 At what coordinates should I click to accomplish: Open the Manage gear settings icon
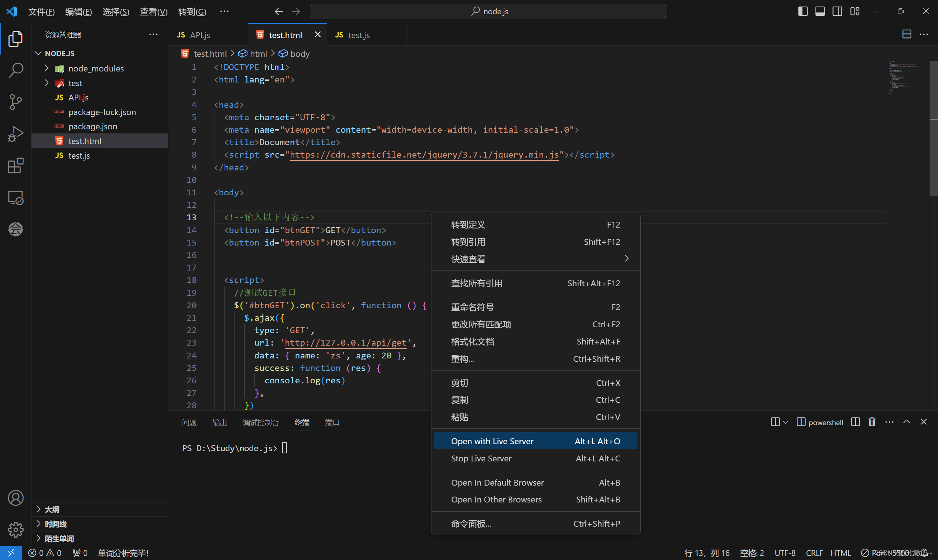tap(15, 530)
